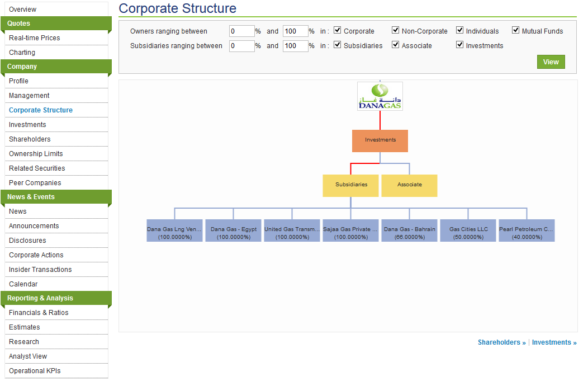Follow the Investments » link at bottom
This screenshot has width=588, height=381.
(x=554, y=342)
